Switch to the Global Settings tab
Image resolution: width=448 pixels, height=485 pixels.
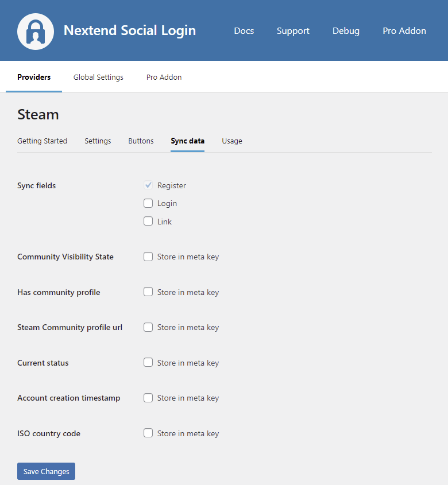98,77
